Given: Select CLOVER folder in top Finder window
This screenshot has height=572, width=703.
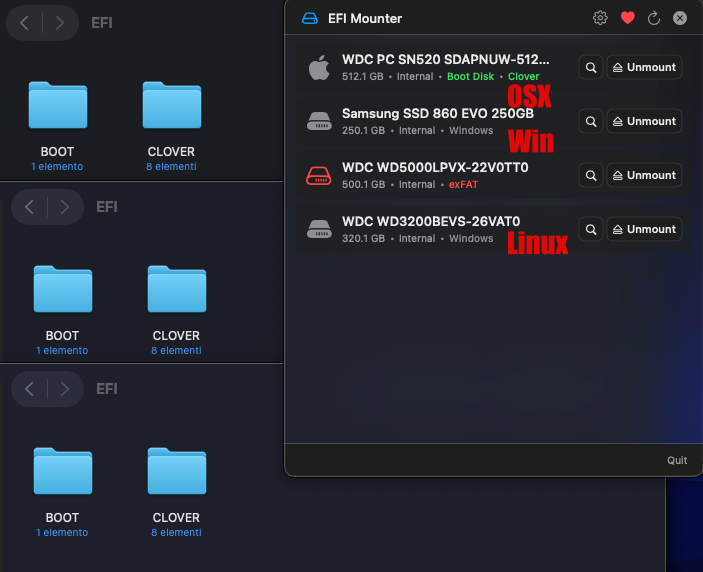Looking at the screenshot, I should tap(172, 105).
